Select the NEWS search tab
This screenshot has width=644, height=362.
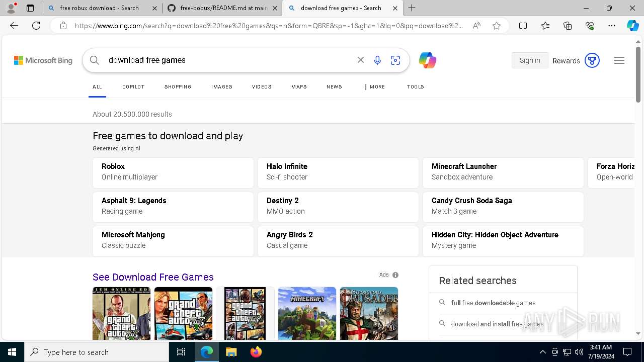click(x=334, y=87)
